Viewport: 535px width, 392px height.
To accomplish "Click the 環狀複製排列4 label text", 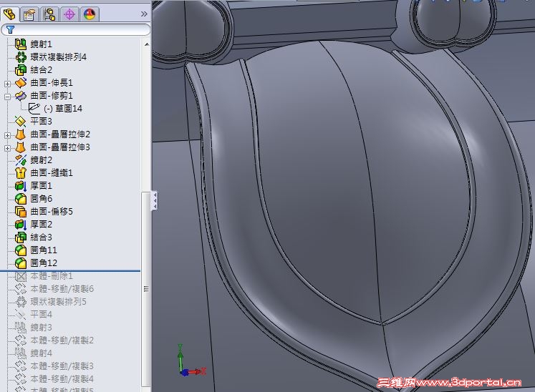I will pos(58,57).
